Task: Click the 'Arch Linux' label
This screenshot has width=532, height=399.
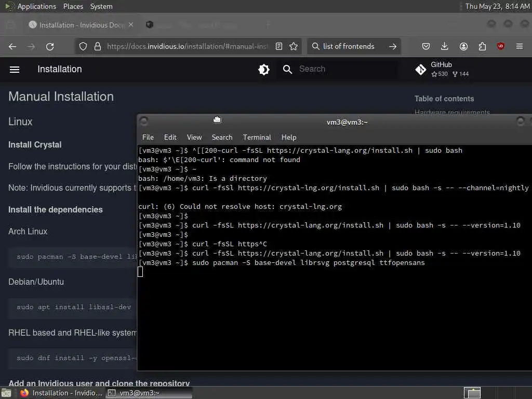Action: (x=28, y=231)
